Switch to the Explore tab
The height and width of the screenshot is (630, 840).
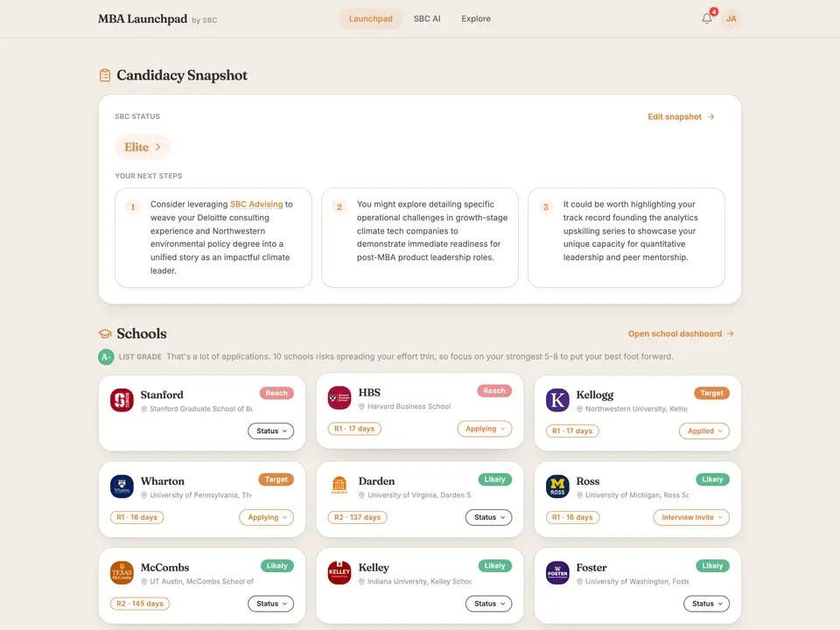tap(476, 18)
